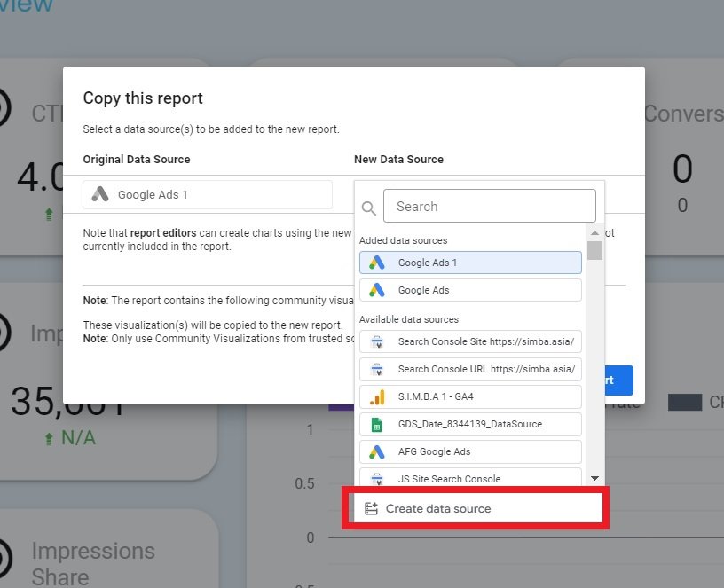The width and height of the screenshot is (724, 588).
Task: Click the dark legend swatch on the chart
Action: 684,403
